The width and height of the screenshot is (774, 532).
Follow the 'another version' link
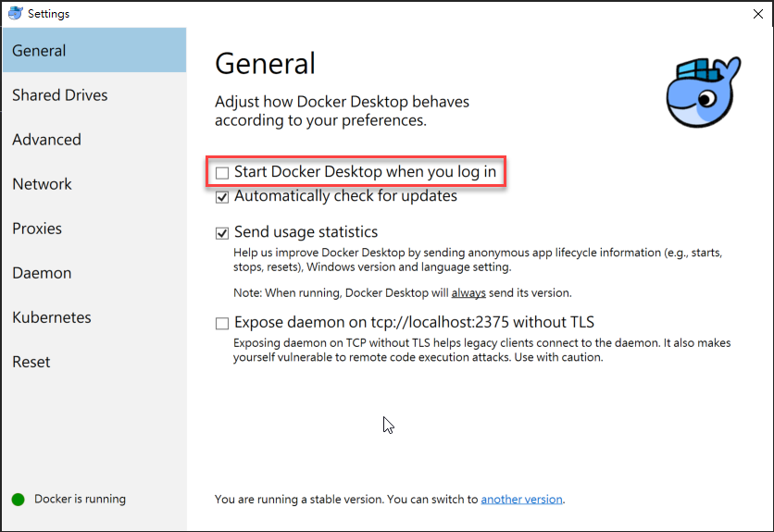(x=521, y=499)
